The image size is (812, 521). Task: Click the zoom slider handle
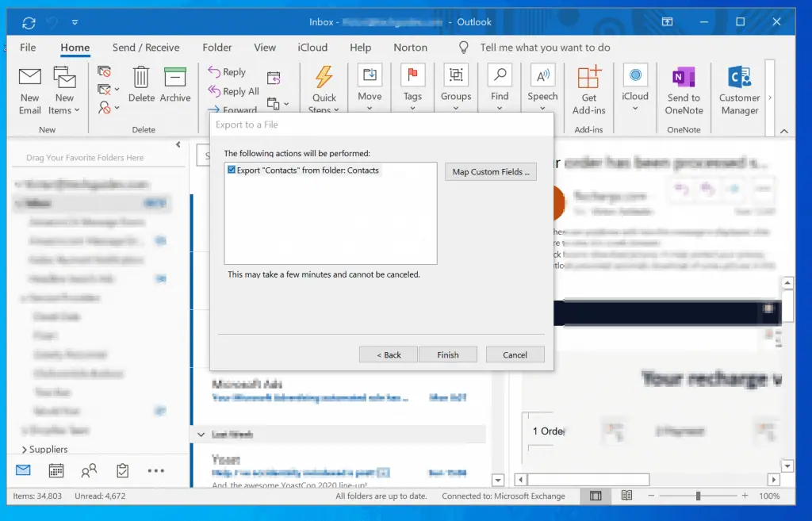698,496
